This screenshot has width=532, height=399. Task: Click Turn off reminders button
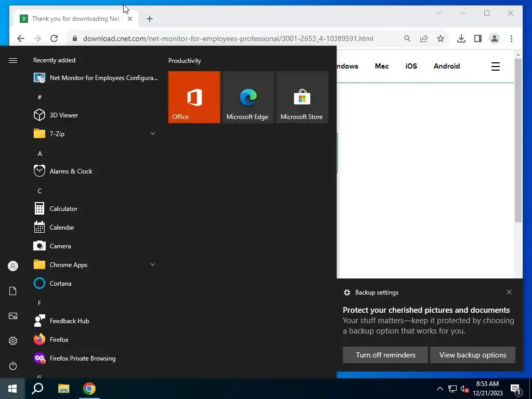click(385, 355)
